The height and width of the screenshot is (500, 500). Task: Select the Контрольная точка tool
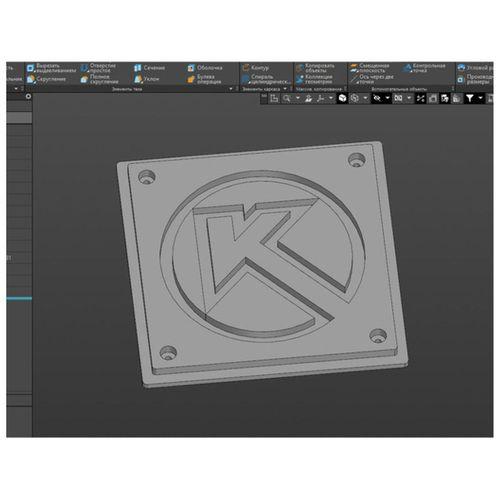tap(424, 68)
